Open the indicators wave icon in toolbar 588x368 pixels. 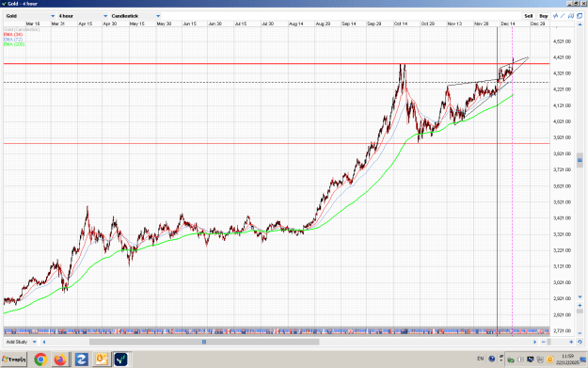(555, 16)
